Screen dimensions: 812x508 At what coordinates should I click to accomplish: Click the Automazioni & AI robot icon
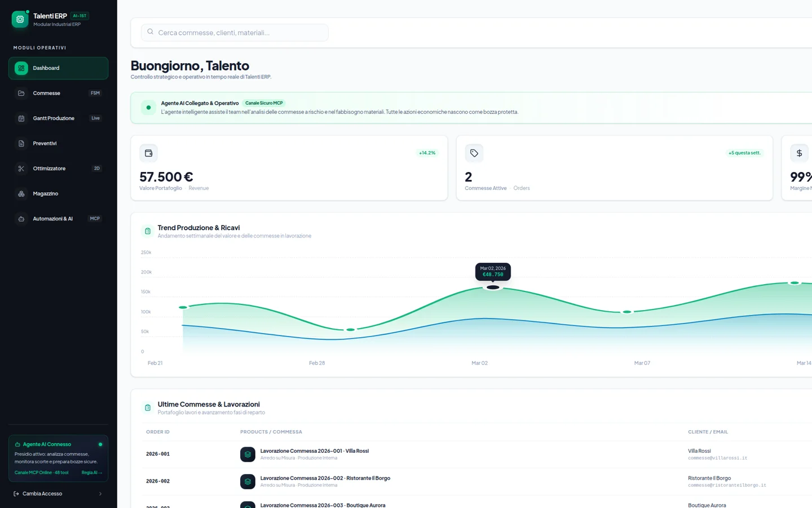click(x=21, y=219)
